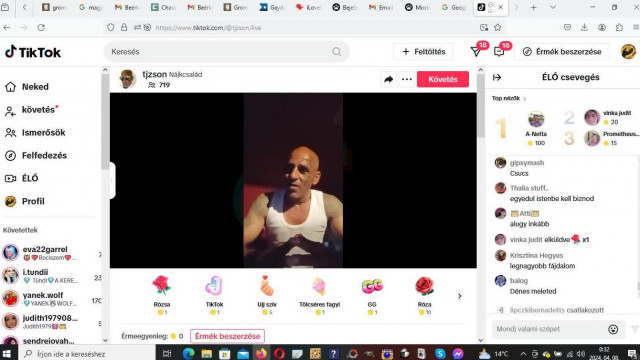
Task: Open Opera from taskbar
Action: 279,353
